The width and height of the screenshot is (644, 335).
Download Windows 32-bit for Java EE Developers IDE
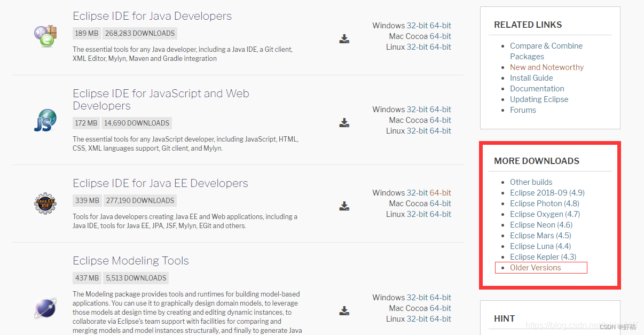417,193
